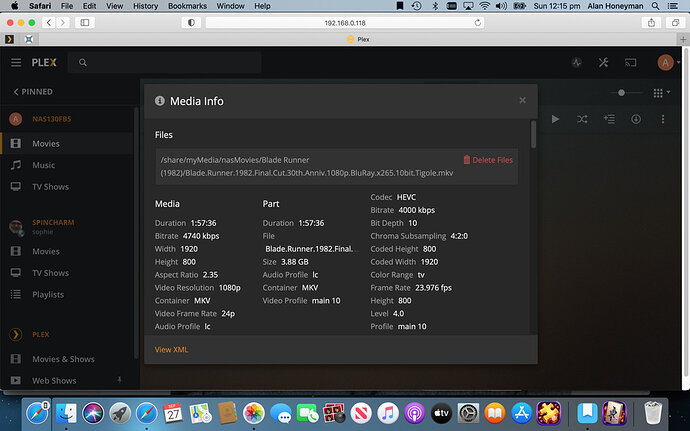Open the View XML link
The image size is (690, 431).
(x=171, y=350)
